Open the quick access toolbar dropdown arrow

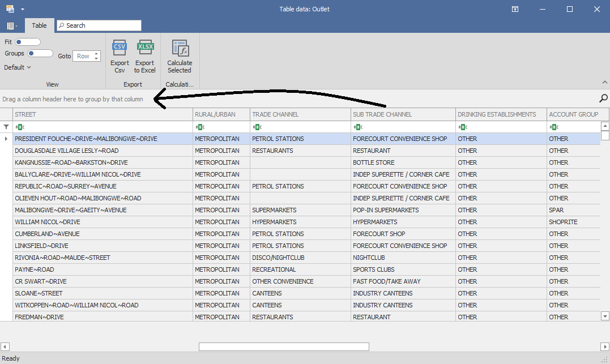point(23,10)
